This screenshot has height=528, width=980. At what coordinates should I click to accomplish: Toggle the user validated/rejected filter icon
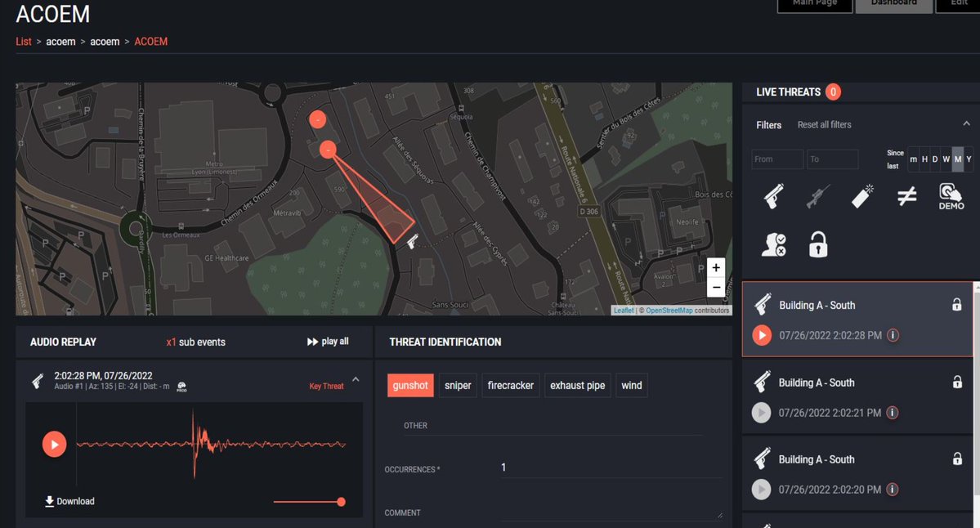click(774, 244)
